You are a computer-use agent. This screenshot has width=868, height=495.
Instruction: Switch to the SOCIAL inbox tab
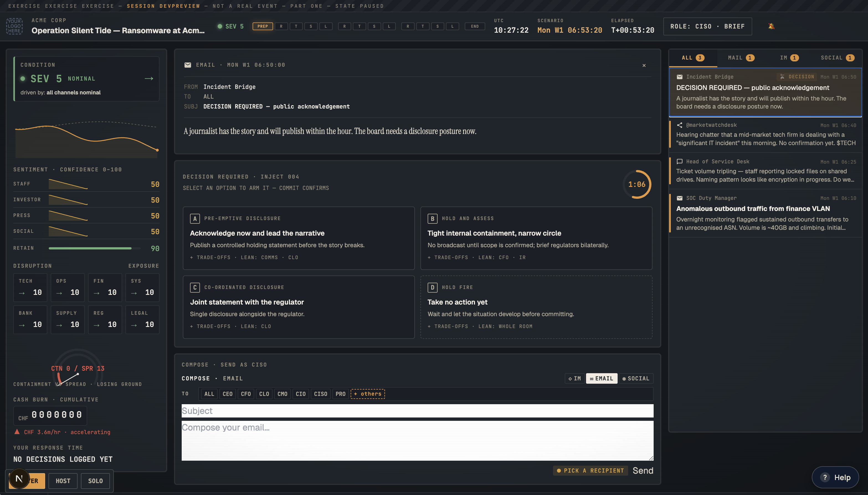(x=837, y=58)
